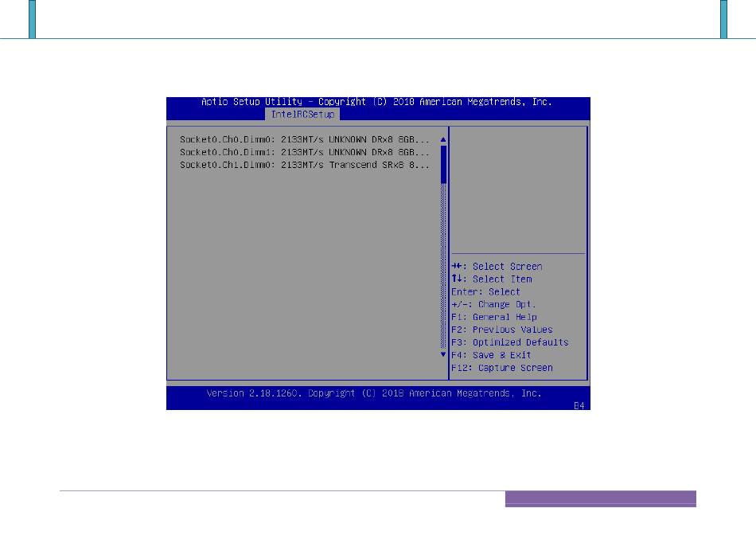Image resolution: width=756 pixels, height=535 pixels.
Task: Click the "F1: General Help" line
Action: tap(494, 317)
